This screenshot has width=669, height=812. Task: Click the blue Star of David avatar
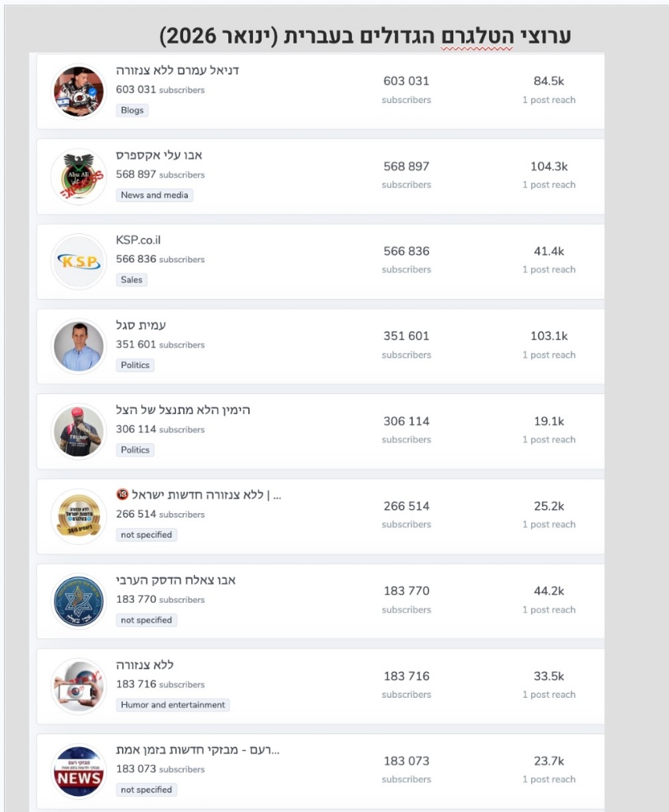pyautogui.click(x=78, y=601)
